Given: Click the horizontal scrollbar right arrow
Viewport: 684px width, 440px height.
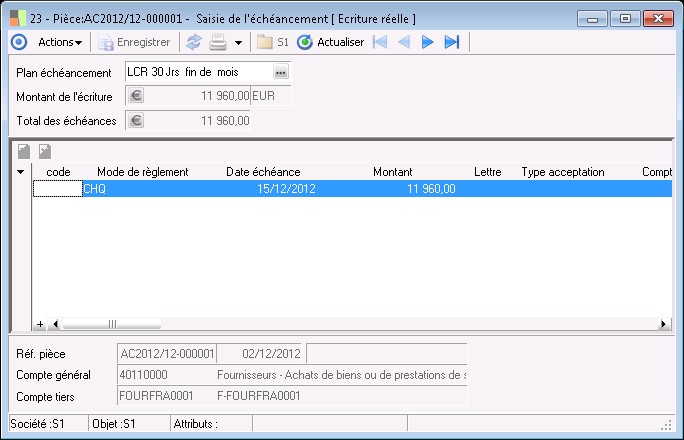Looking at the screenshot, I should [663, 324].
